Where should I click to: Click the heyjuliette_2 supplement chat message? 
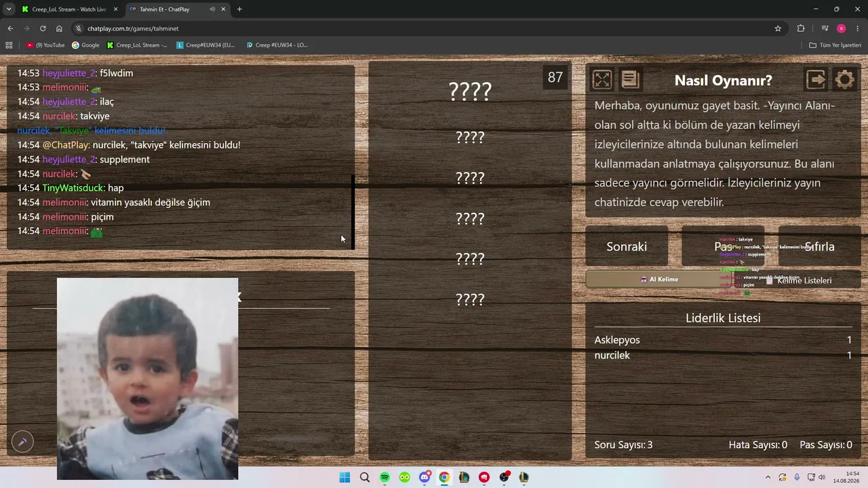point(83,159)
